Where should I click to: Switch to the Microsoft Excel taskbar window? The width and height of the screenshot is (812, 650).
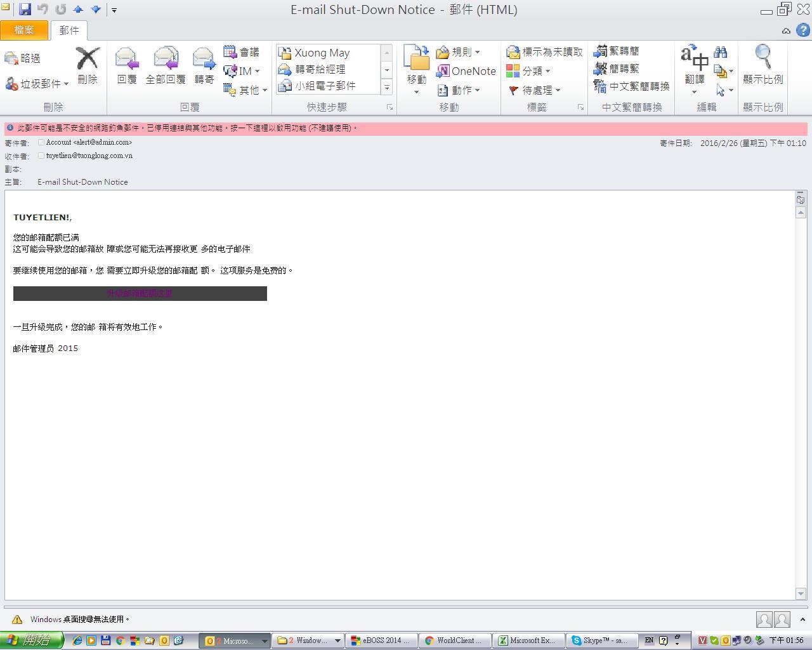(x=529, y=640)
